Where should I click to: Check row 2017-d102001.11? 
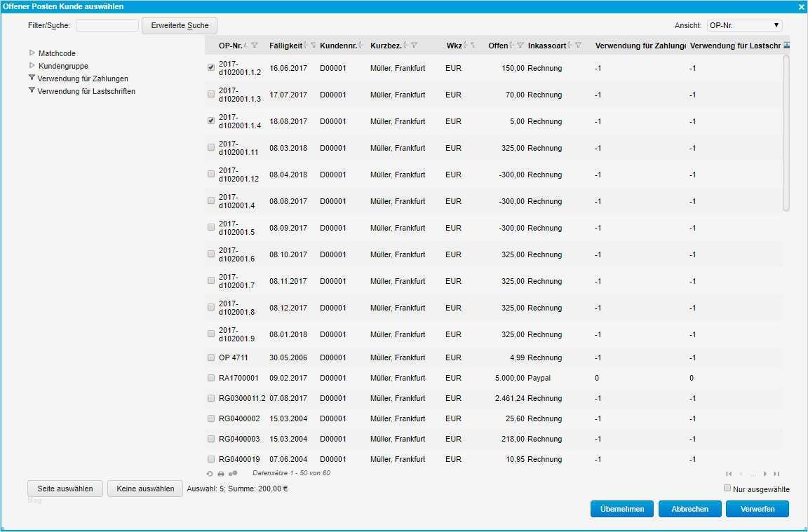[x=210, y=147]
